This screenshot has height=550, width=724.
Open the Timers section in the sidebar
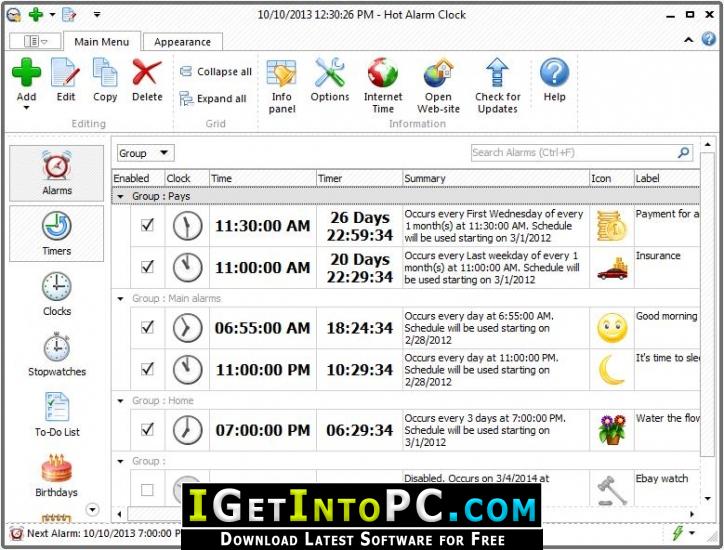tap(57, 234)
